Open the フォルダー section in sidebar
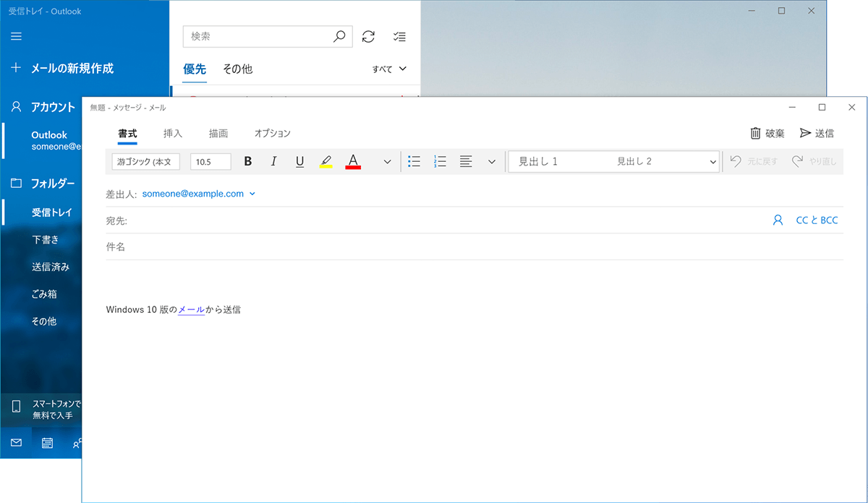 [x=42, y=184]
